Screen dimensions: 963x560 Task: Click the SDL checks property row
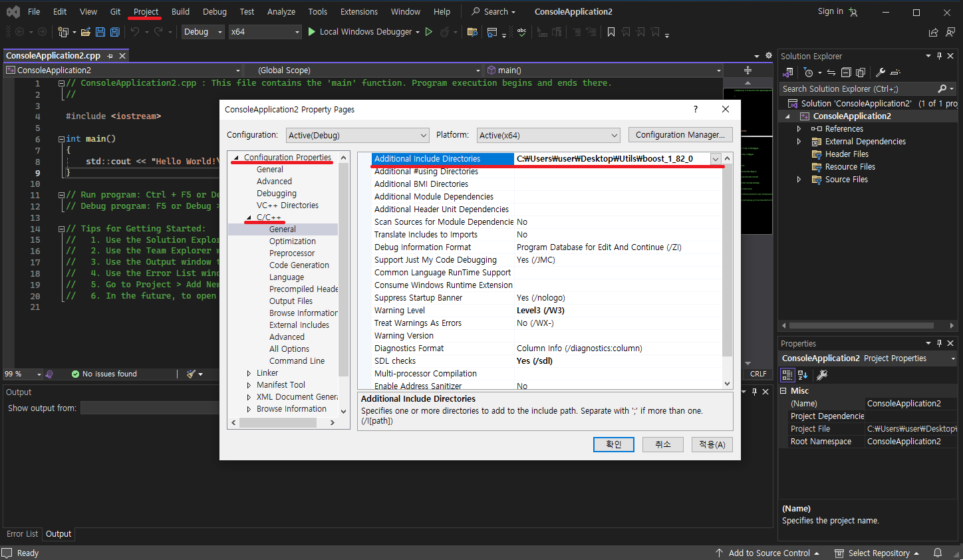point(547,361)
